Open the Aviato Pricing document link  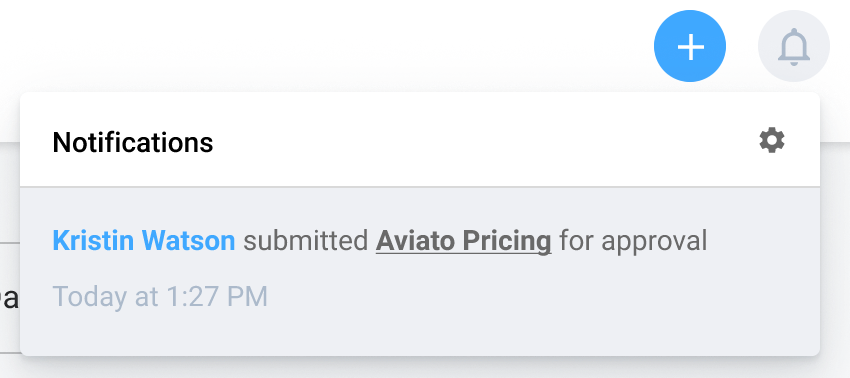coord(463,240)
